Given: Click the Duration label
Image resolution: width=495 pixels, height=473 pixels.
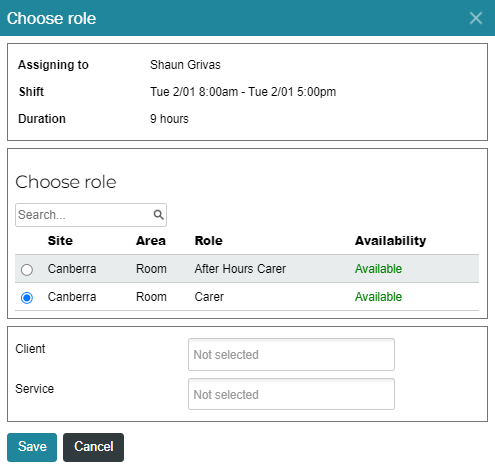Looking at the screenshot, I should (x=42, y=119).
